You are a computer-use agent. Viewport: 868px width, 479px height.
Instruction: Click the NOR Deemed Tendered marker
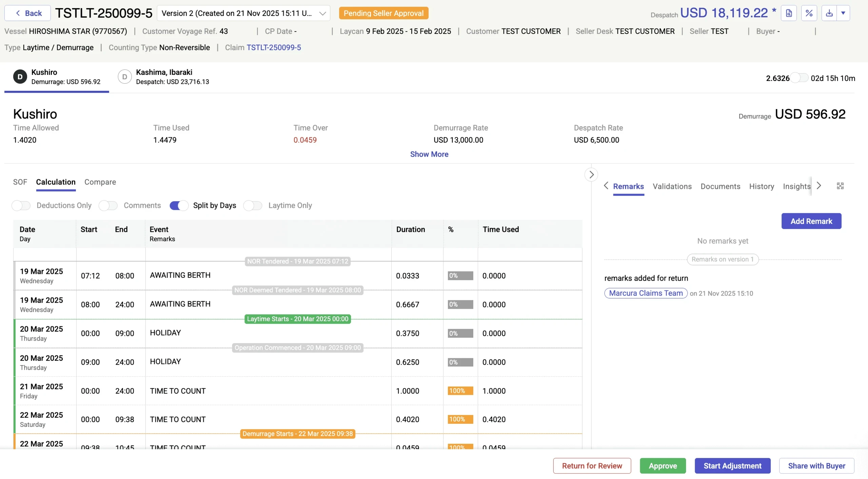(x=298, y=290)
